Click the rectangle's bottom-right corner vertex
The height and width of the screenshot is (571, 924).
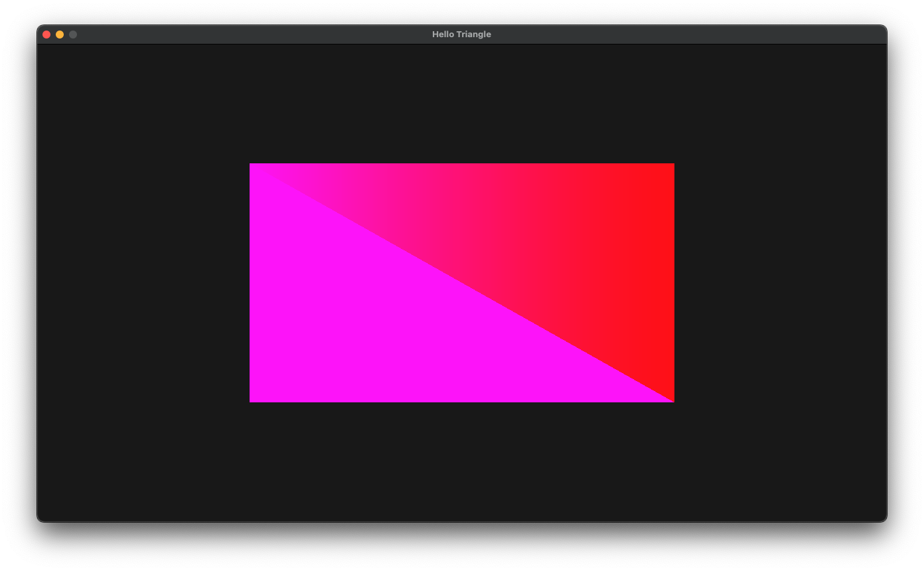[672, 400]
